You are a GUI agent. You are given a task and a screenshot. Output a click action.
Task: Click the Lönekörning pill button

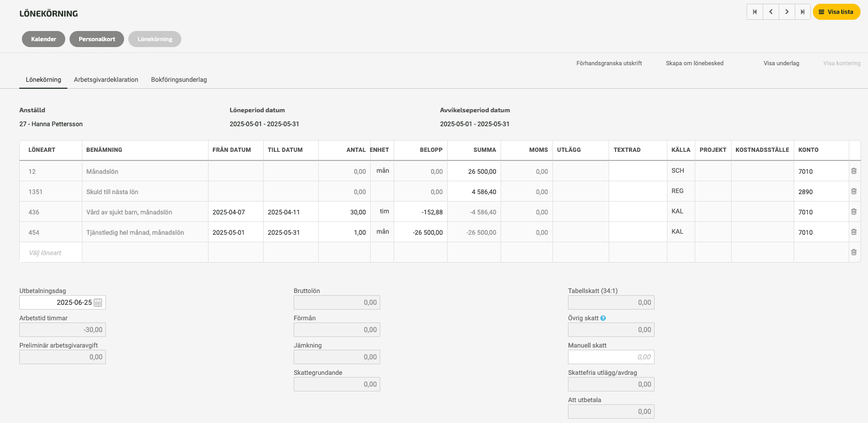(x=155, y=39)
